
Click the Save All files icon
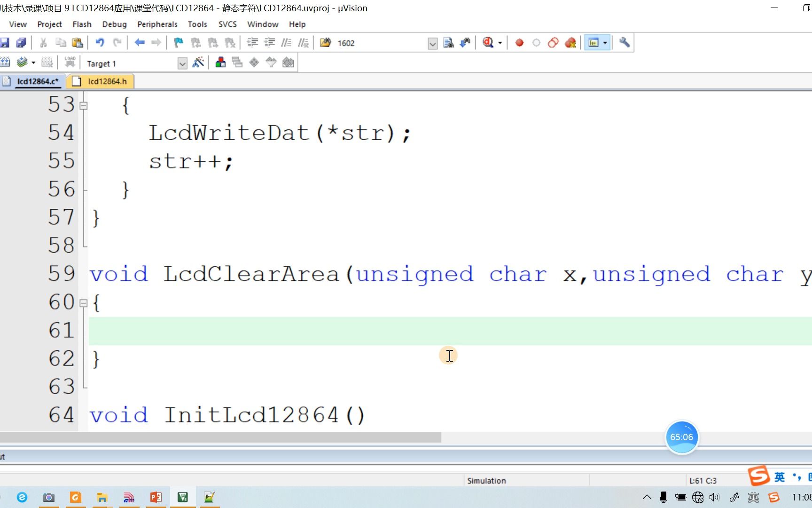click(x=21, y=43)
